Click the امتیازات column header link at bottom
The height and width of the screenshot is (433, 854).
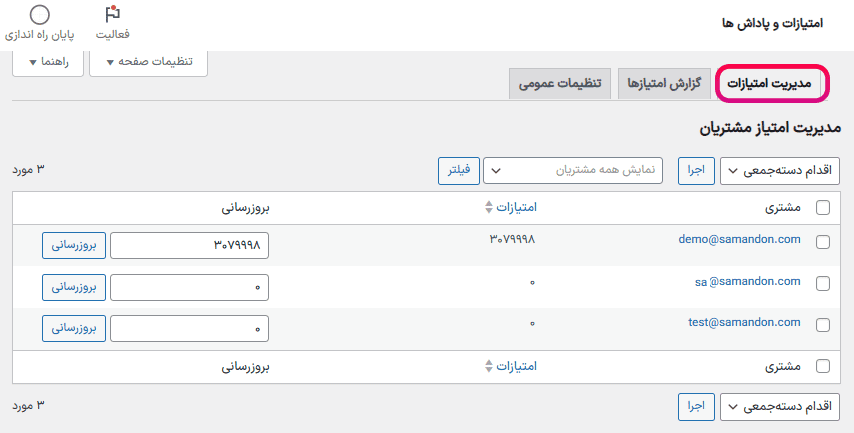point(516,366)
